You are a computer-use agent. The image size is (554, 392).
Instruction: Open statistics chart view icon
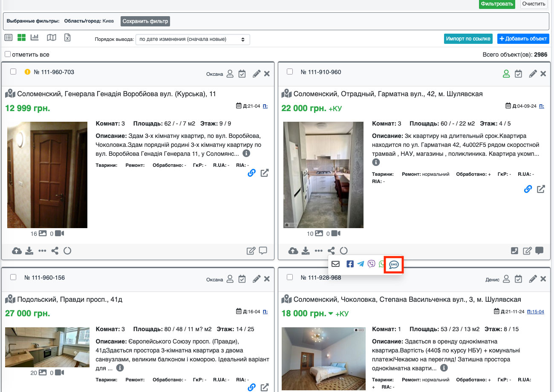(x=35, y=38)
